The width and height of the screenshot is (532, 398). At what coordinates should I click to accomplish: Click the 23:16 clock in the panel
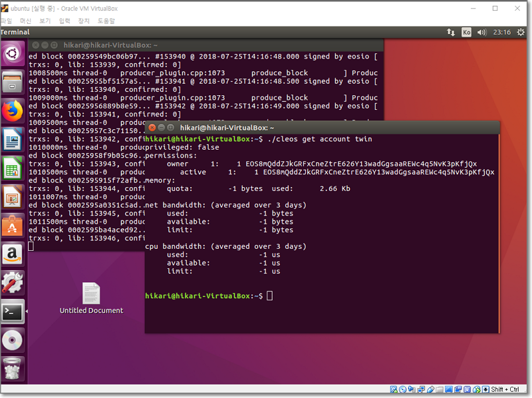503,32
